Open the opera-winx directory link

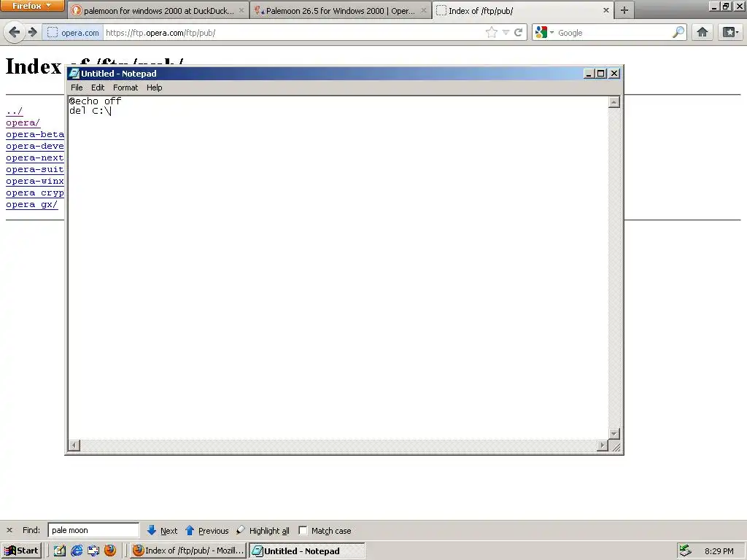click(x=35, y=181)
